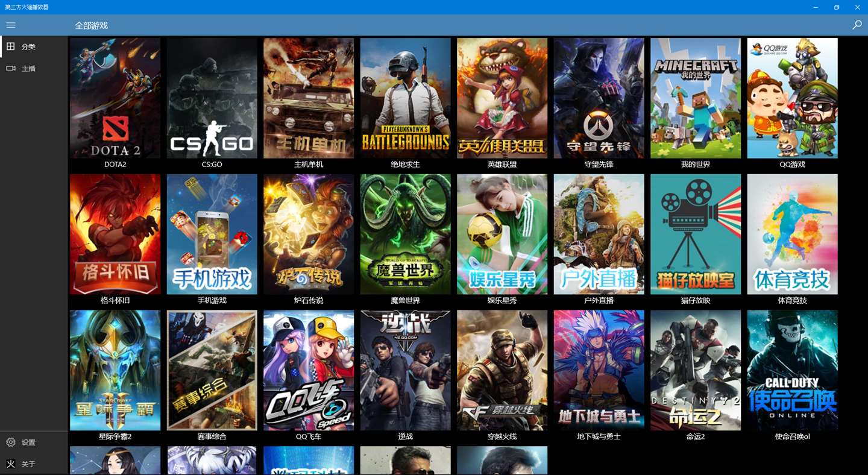Image resolution: width=868 pixels, height=475 pixels.
Task: Click the 使命召唤ol caption text
Action: pos(793,437)
